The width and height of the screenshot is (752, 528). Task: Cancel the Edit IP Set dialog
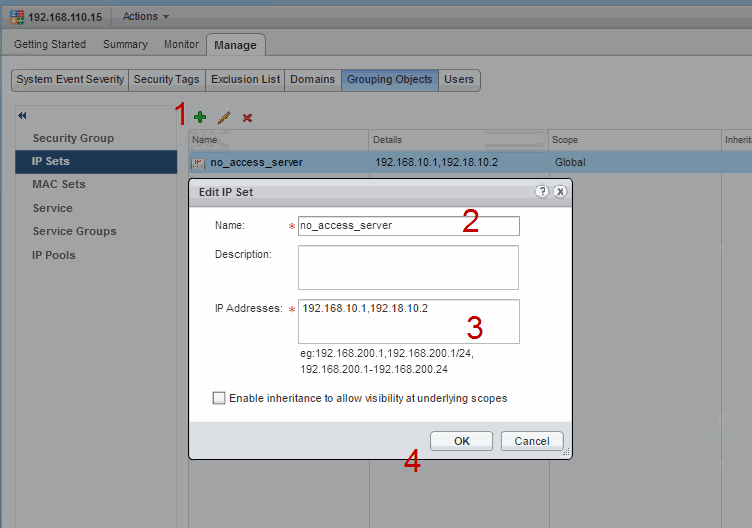[x=532, y=441]
